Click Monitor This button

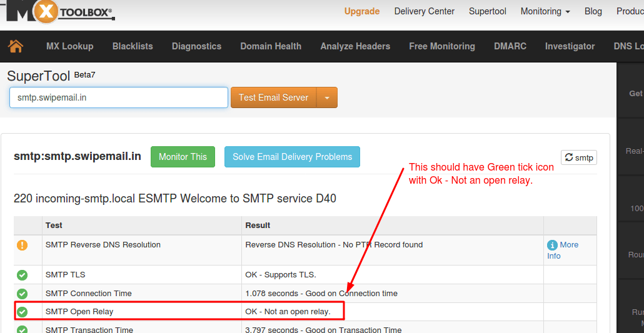tap(183, 157)
